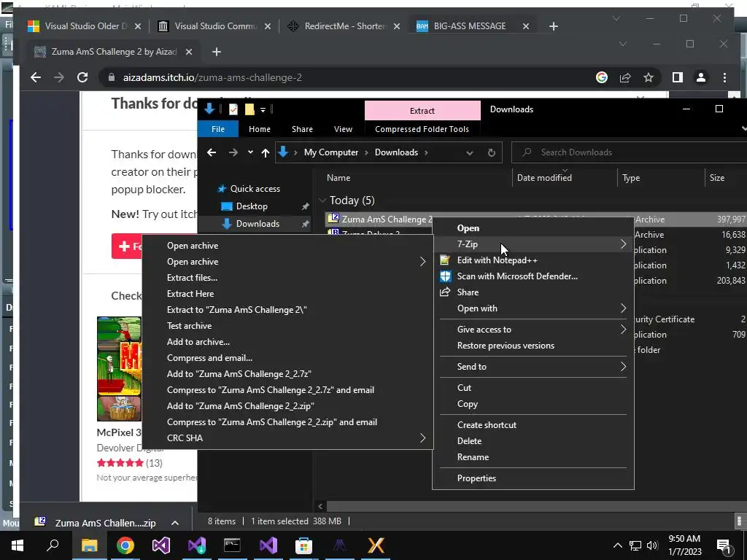Image resolution: width=747 pixels, height=560 pixels.
Task: Go back in File Explorer
Action: (212, 152)
